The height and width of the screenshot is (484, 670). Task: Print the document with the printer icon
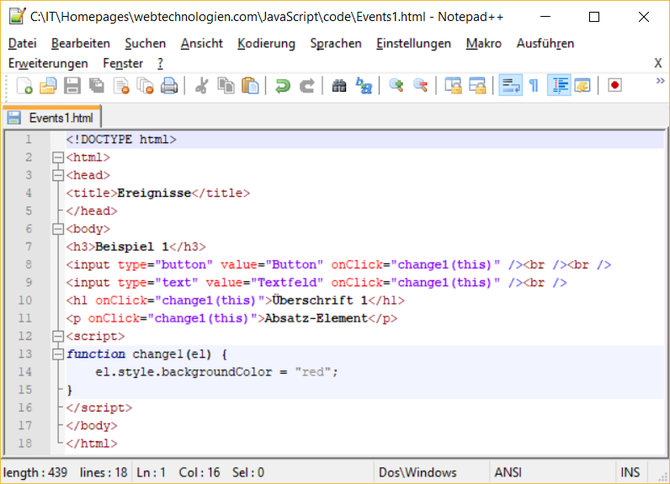169,86
